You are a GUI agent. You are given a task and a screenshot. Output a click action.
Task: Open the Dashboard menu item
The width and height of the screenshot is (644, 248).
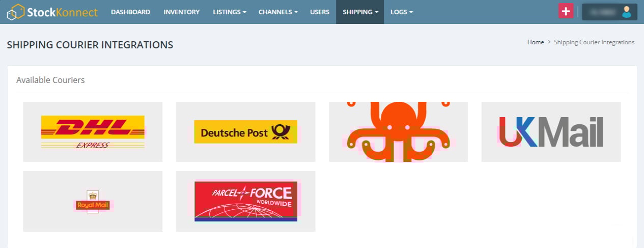[x=130, y=12]
